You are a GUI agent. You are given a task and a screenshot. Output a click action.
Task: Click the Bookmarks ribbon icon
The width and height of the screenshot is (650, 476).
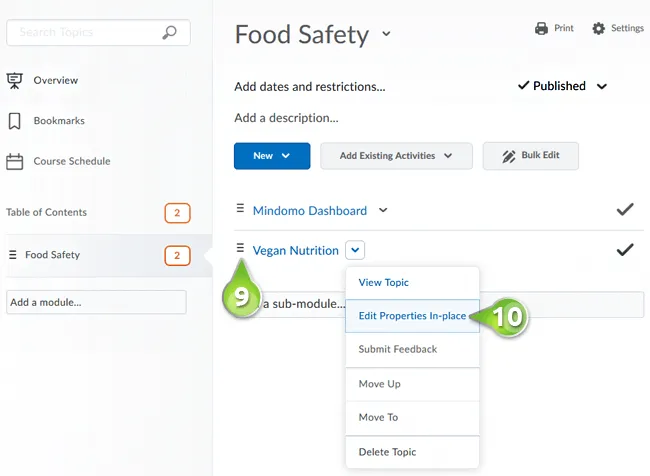15,121
